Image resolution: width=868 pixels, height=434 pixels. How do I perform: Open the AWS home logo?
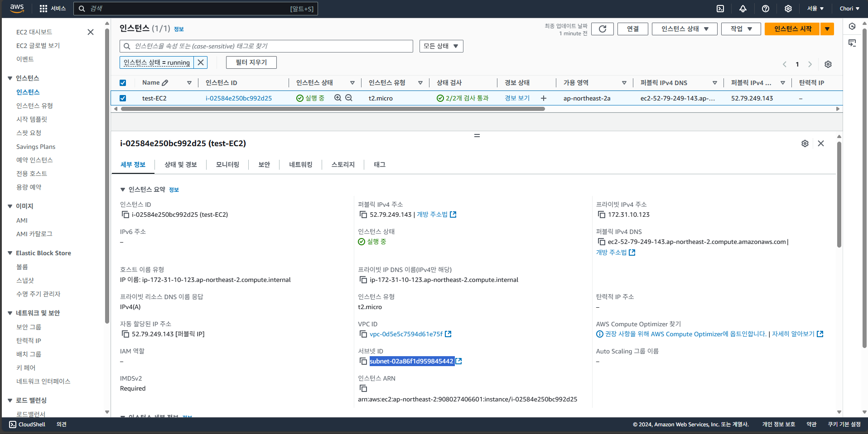17,8
